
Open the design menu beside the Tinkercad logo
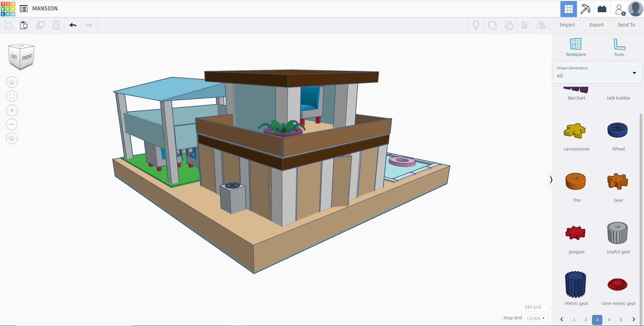click(x=23, y=9)
